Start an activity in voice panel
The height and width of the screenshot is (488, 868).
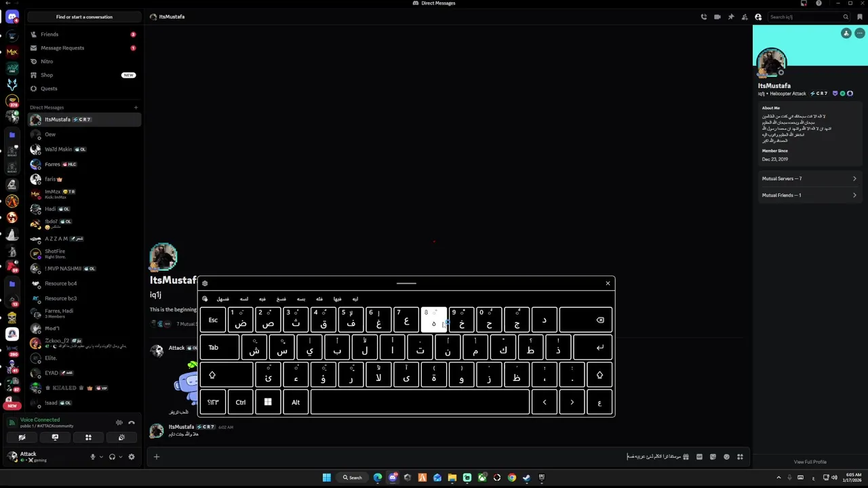(88, 438)
